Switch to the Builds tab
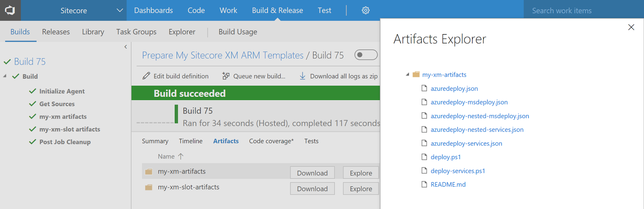644x209 pixels. click(20, 32)
